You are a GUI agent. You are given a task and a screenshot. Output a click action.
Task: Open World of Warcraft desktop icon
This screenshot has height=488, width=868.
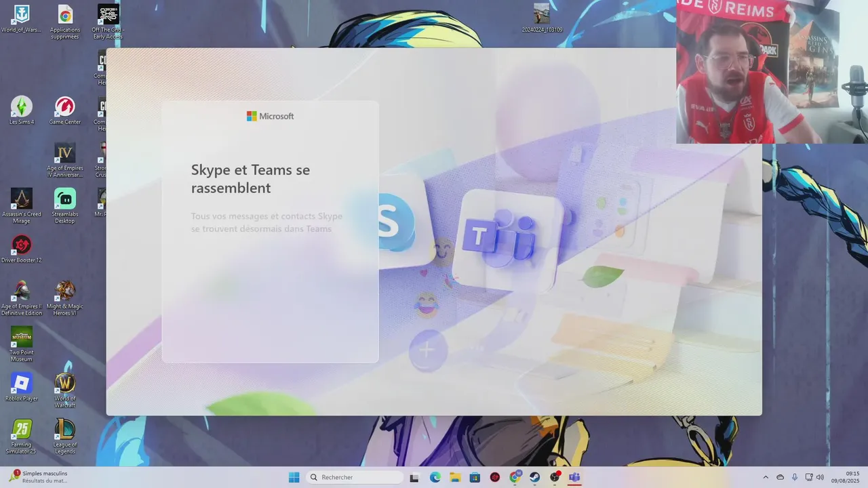pyautogui.click(x=65, y=390)
